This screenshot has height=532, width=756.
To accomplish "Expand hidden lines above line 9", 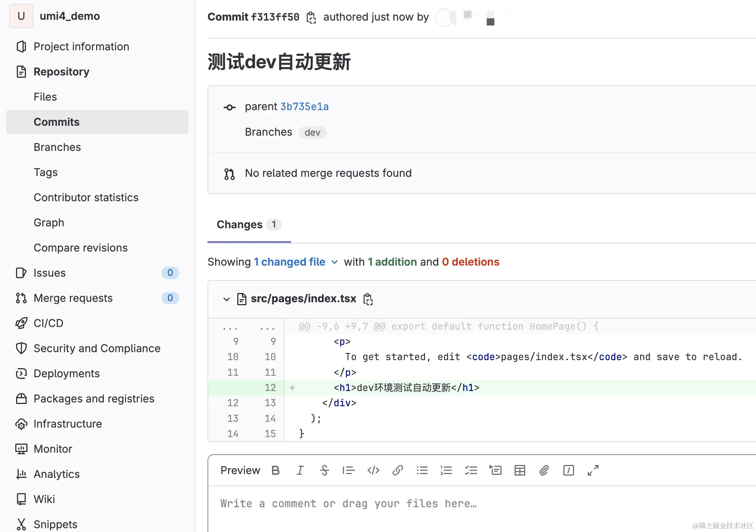I will coord(230,327).
